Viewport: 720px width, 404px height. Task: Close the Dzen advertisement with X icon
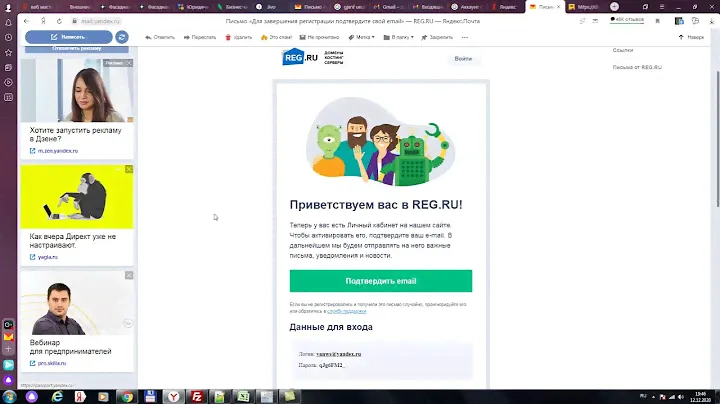tap(129, 63)
